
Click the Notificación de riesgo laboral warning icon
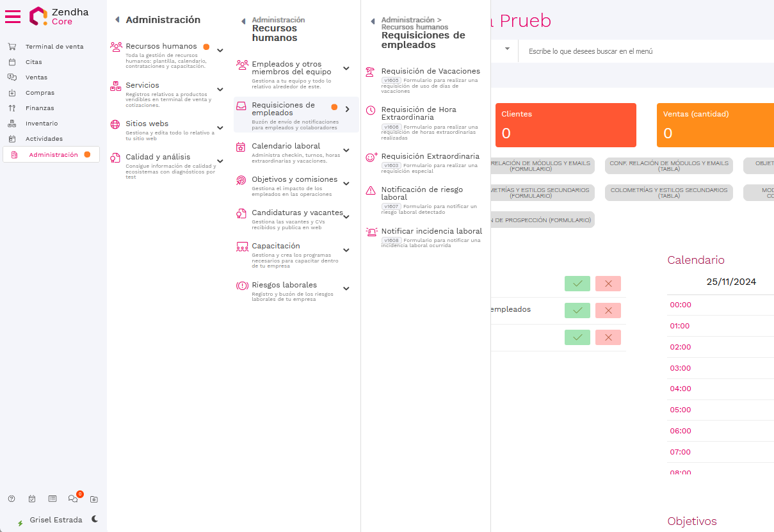coord(370,190)
